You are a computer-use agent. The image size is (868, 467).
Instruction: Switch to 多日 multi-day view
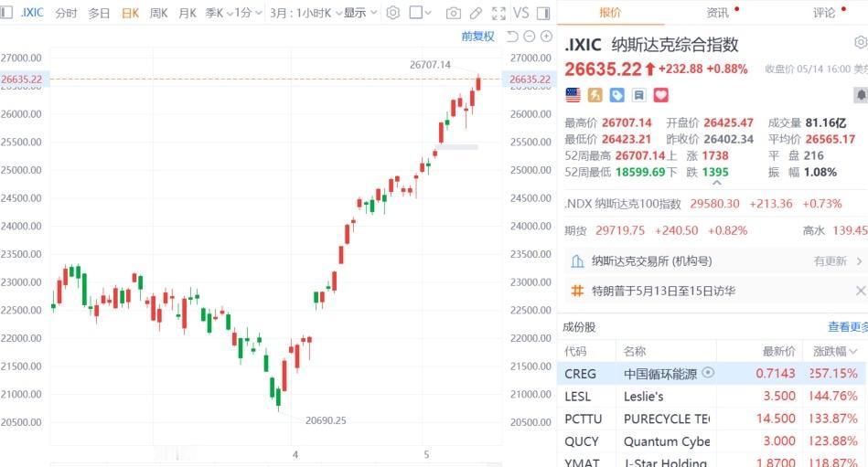99,13
